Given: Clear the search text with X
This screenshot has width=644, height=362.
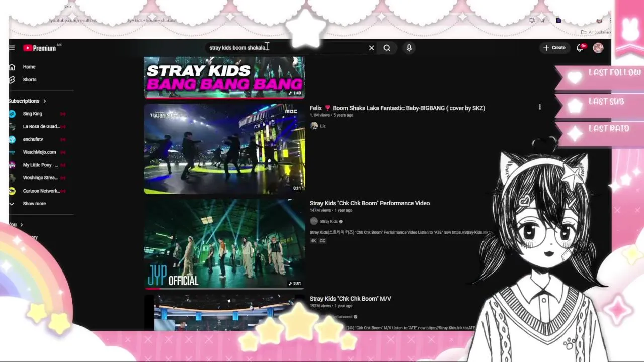Looking at the screenshot, I should [372, 48].
